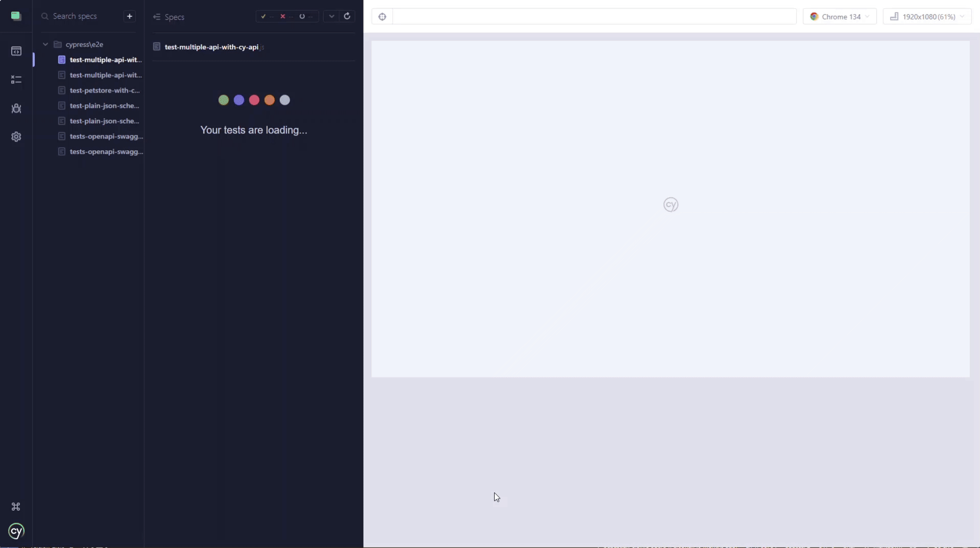980x548 pixels.
Task: Open the options chevron next to rerun
Action: click(331, 16)
